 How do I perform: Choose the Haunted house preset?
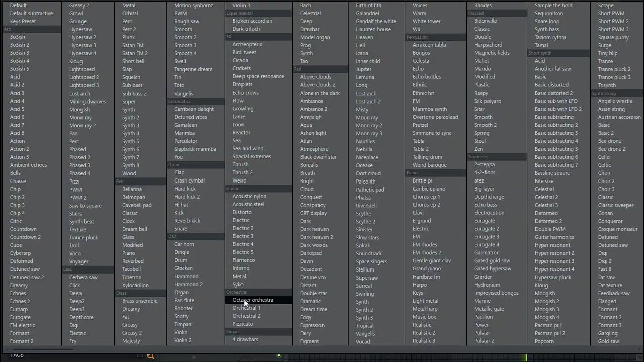373,29
